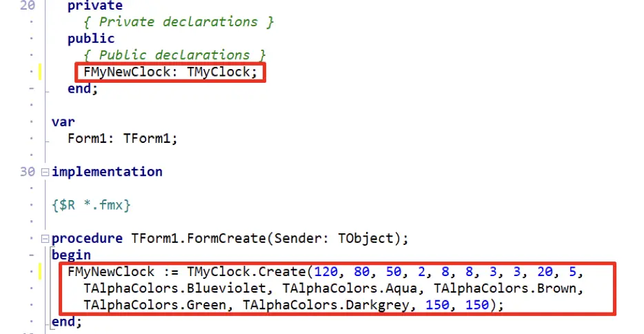Click line number 30 in the gutter

[x=28, y=172]
